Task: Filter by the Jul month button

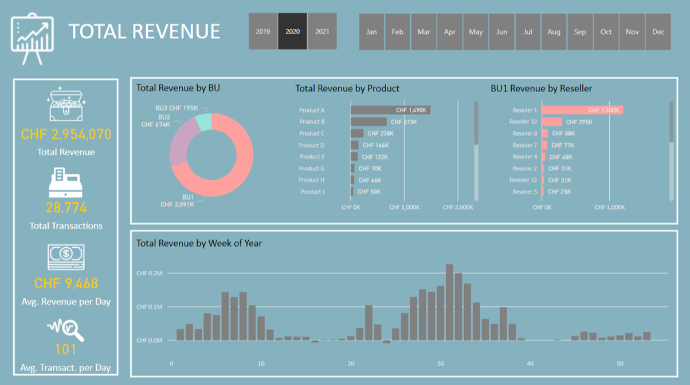Action: [528, 32]
